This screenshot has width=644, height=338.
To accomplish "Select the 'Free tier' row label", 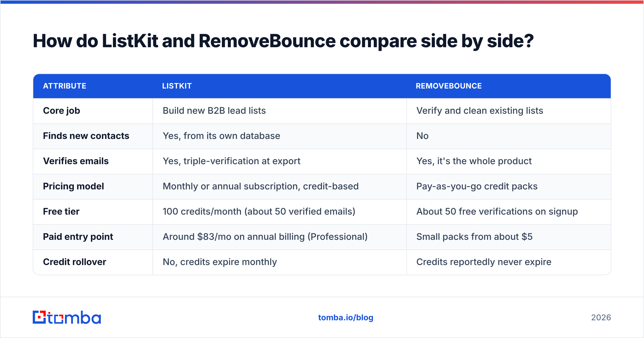I will 61,211.
